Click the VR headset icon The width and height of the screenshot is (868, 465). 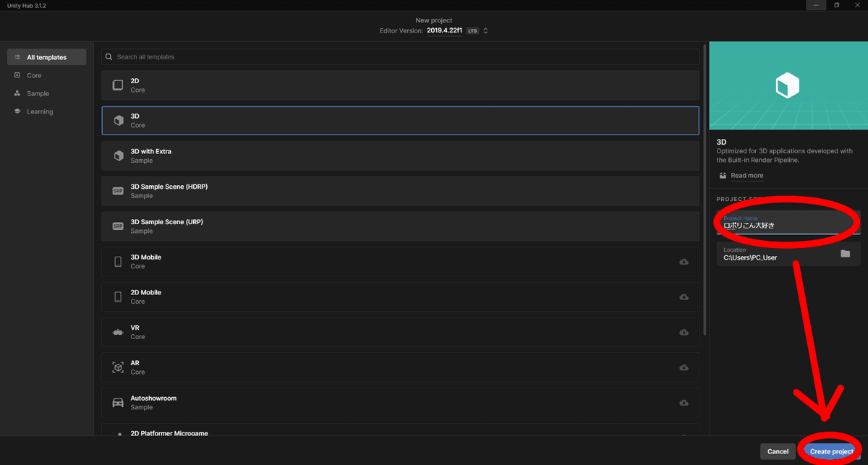point(118,333)
